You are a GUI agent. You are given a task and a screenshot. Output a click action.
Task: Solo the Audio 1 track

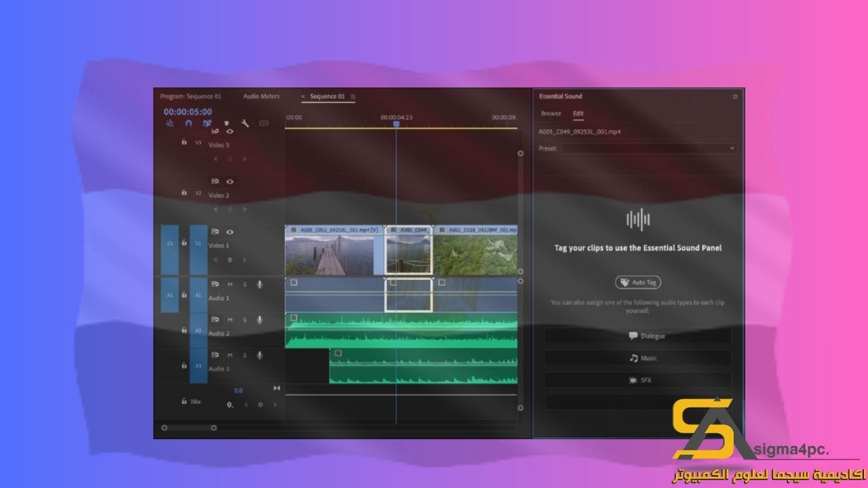245,285
